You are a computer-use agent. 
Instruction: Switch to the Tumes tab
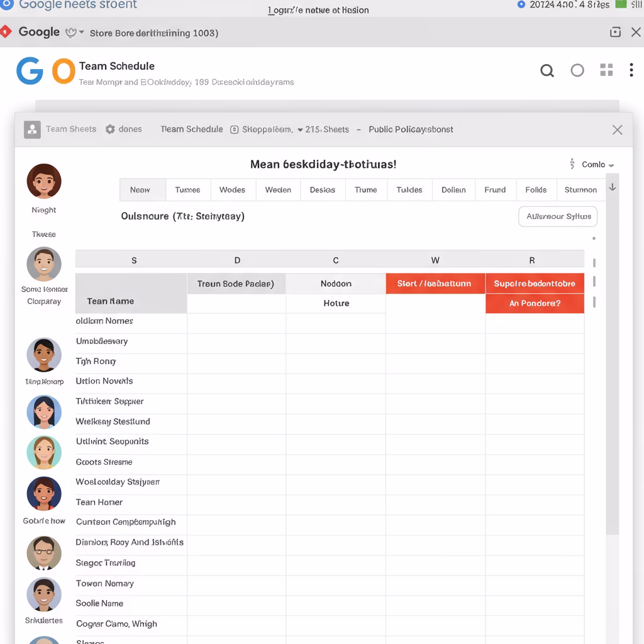coord(187,190)
